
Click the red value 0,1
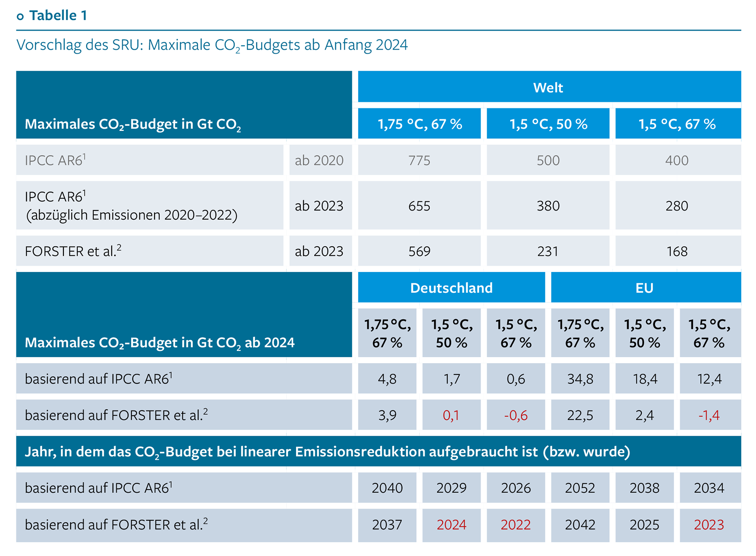click(x=451, y=415)
